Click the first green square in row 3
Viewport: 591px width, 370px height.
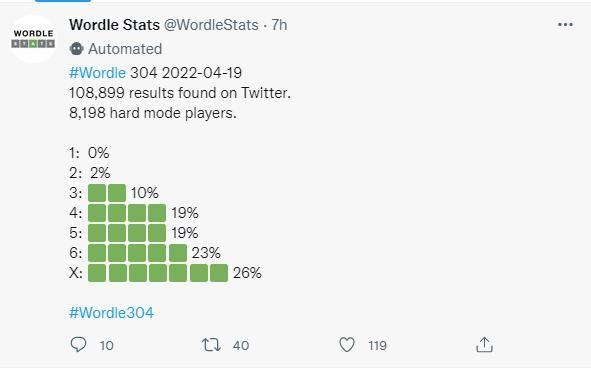97,193
